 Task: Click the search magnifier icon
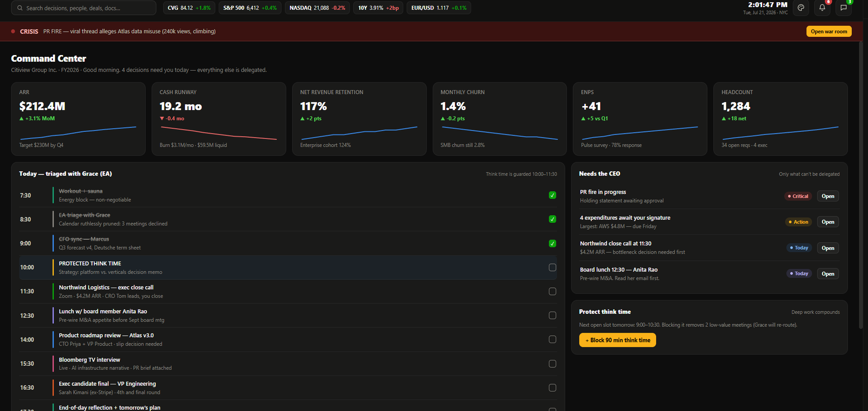pyautogui.click(x=20, y=8)
